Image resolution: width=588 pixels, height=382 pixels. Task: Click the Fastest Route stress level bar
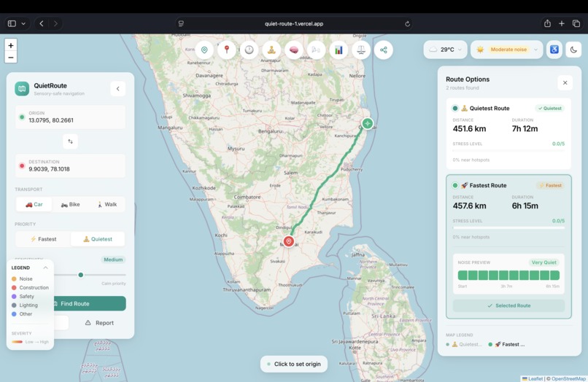508,227
